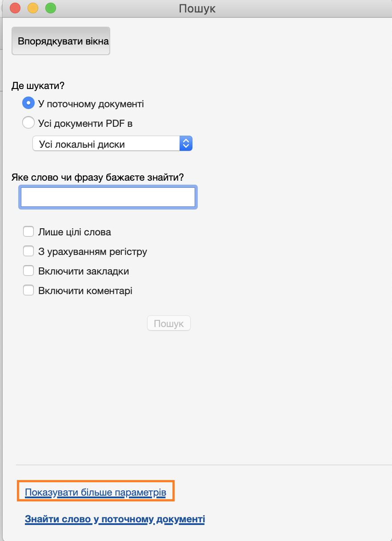Click the Де шукати? label
The height and width of the screenshot is (541, 392).
click(37, 85)
